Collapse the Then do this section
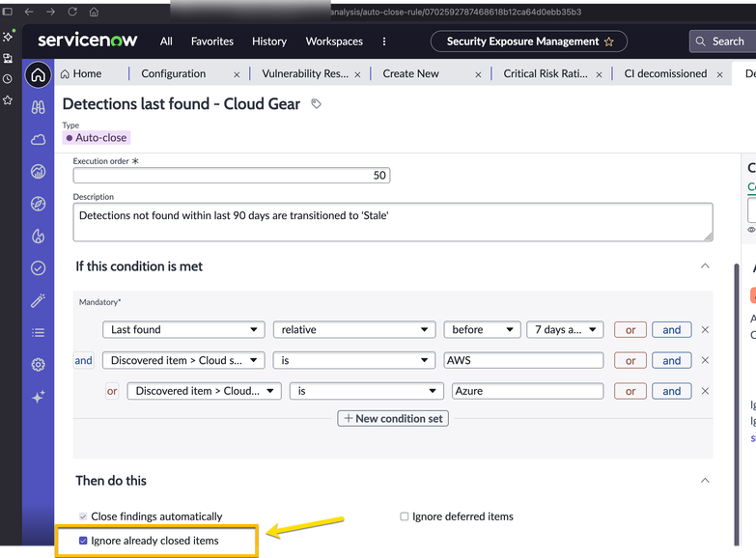756x558 pixels. [x=705, y=481]
